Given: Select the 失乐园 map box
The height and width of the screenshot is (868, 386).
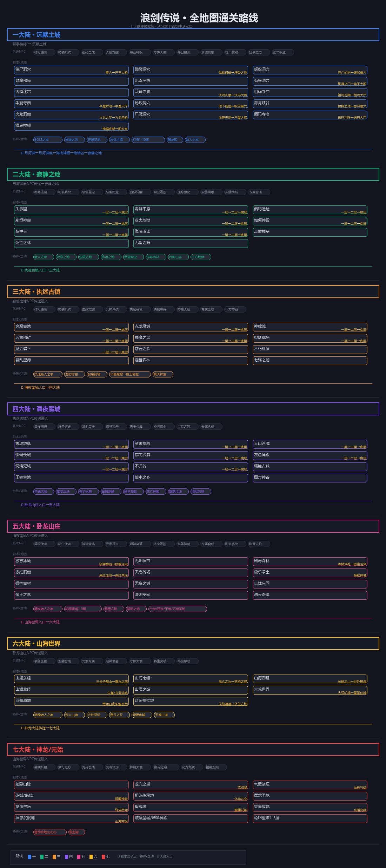Looking at the screenshot, I should (x=72, y=210).
